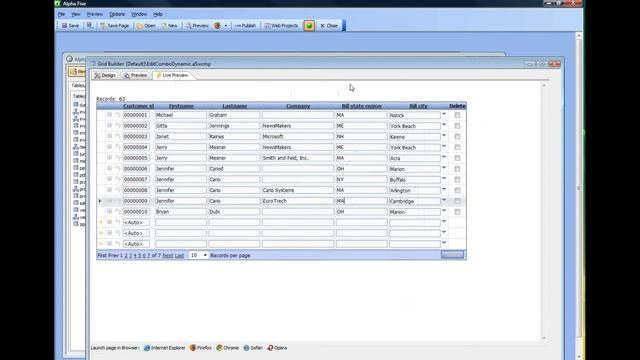Click the Publish toolbar button
This screenshot has width=640, height=360.
245,26
